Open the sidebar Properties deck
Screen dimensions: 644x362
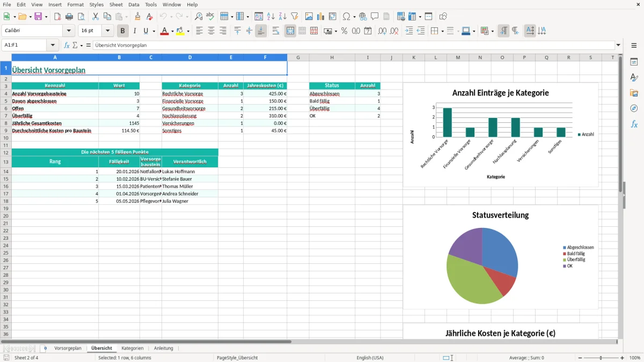pyautogui.click(x=634, y=62)
